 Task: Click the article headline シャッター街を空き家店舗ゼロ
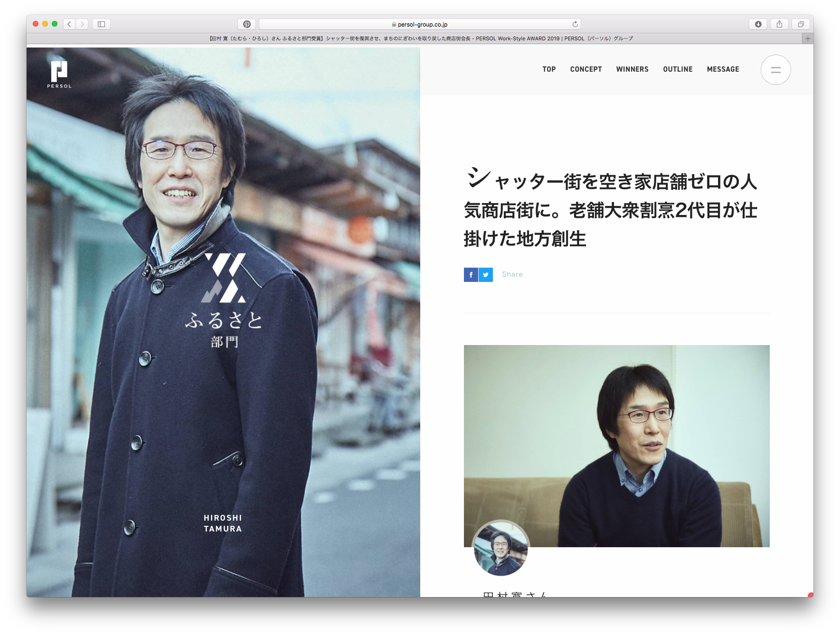point(610,208)
